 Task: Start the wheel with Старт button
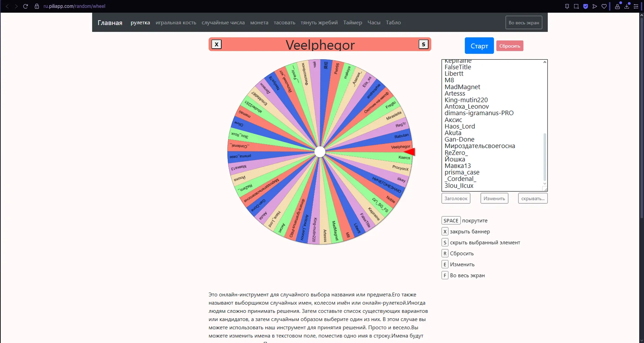tap(479, 46)
